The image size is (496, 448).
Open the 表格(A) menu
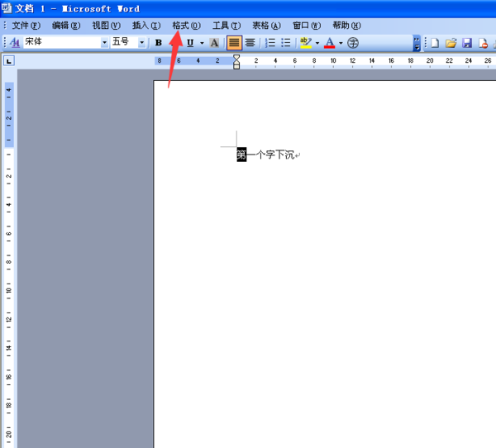pyautogui.click(x=266, y=26)
